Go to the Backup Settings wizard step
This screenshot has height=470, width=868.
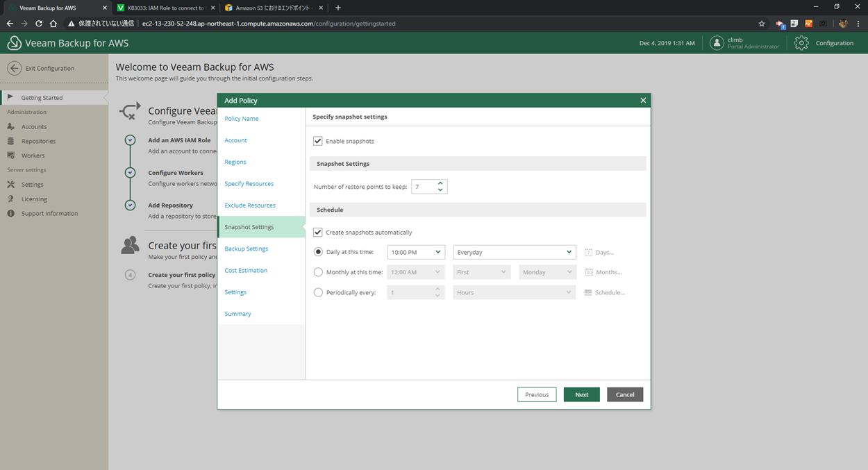(x=247, y=249)
